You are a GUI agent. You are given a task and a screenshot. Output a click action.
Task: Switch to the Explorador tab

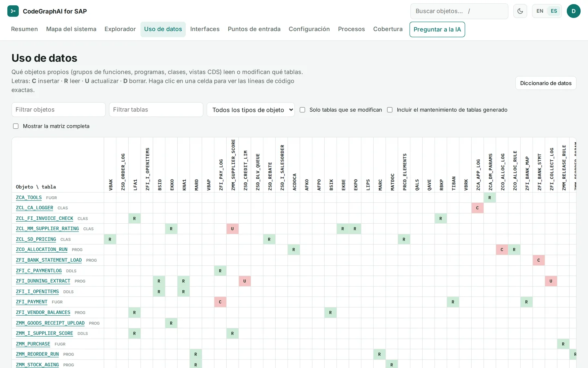click(x=120, y=29)
